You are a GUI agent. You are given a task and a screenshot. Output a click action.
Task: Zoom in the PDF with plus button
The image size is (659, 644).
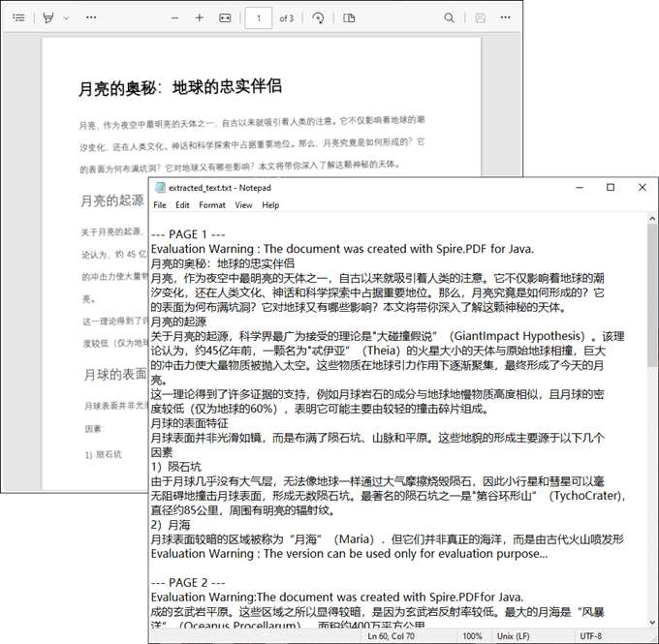[200, 17]
